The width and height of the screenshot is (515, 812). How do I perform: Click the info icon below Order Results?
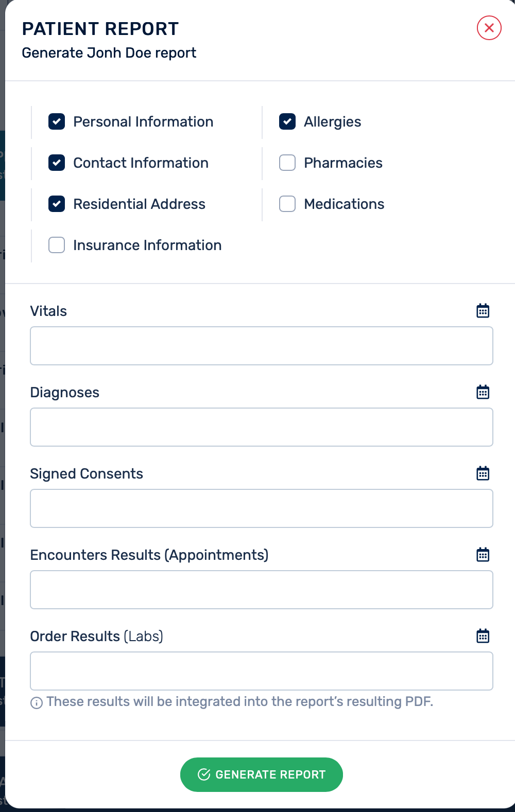point(37,703)
